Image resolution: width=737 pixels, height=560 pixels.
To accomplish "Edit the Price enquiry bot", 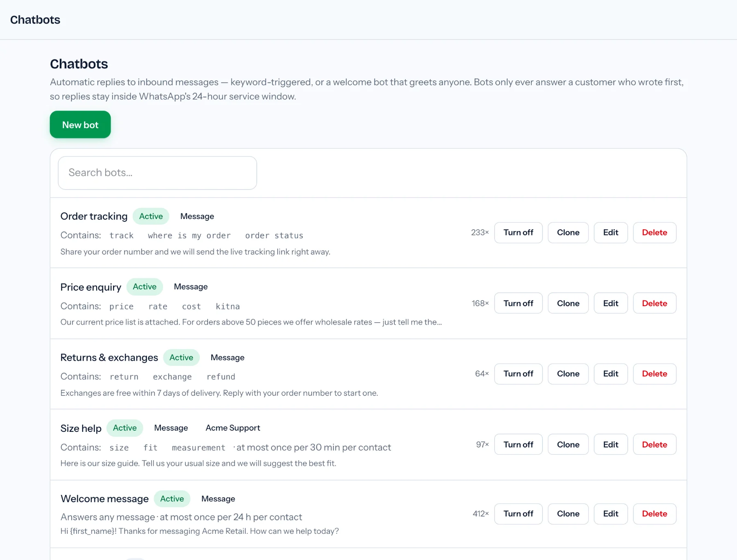I will coord(611,303).
